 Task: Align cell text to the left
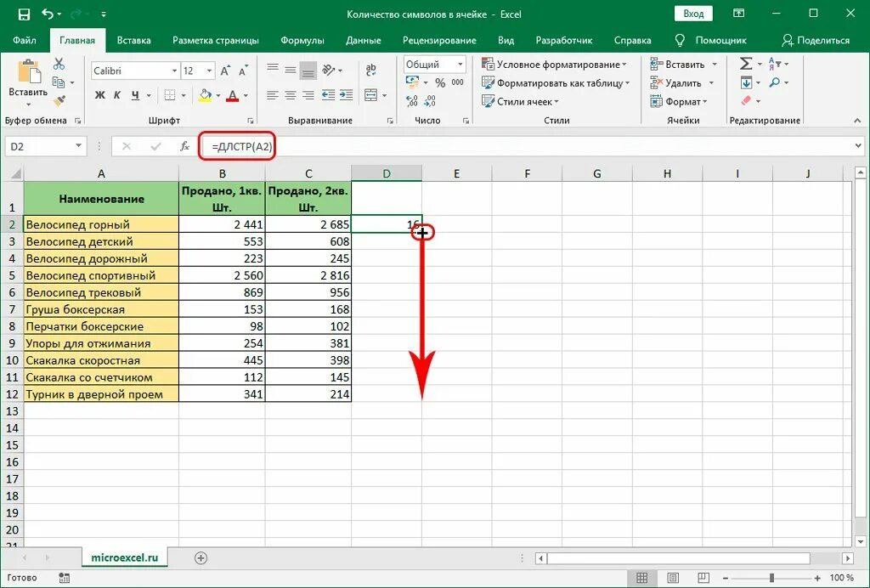273,95
